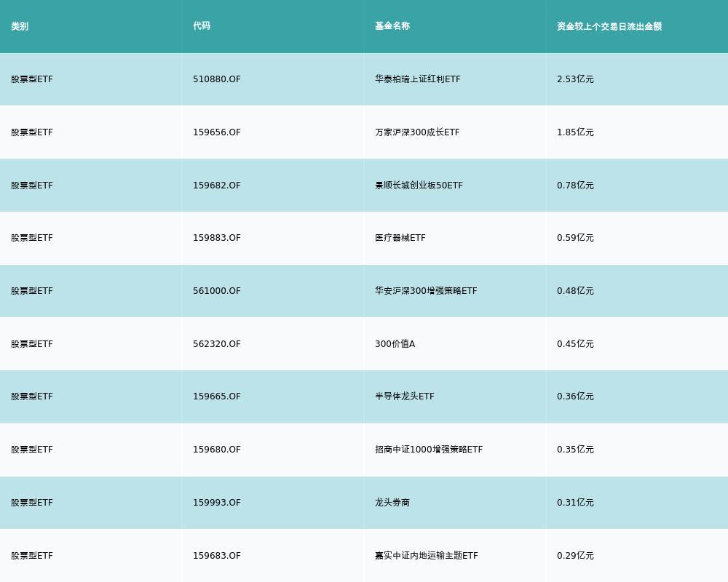Viewport: 728px width, 582px height.
Task: Open the 龙头券商 fund entry
Action: (x=392, y=503)
